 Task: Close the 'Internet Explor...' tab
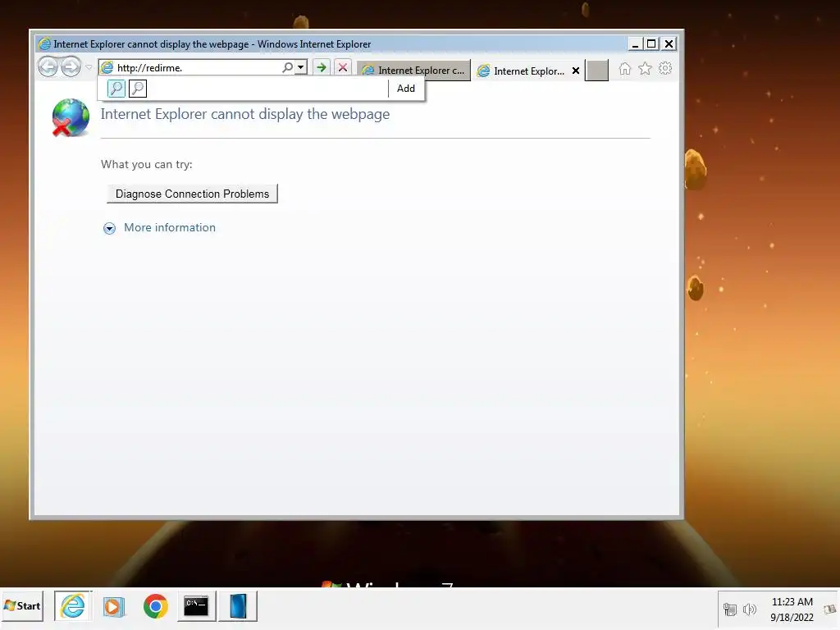(576, 71)
